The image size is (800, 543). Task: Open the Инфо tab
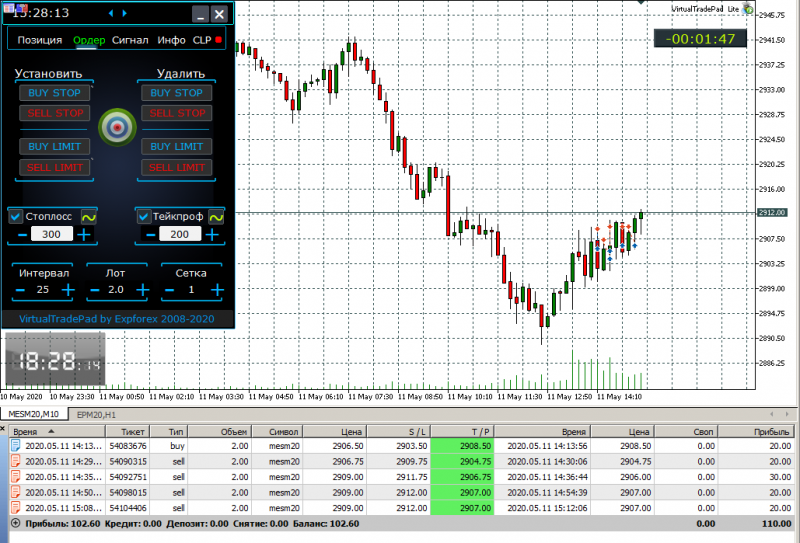point(171,40)
